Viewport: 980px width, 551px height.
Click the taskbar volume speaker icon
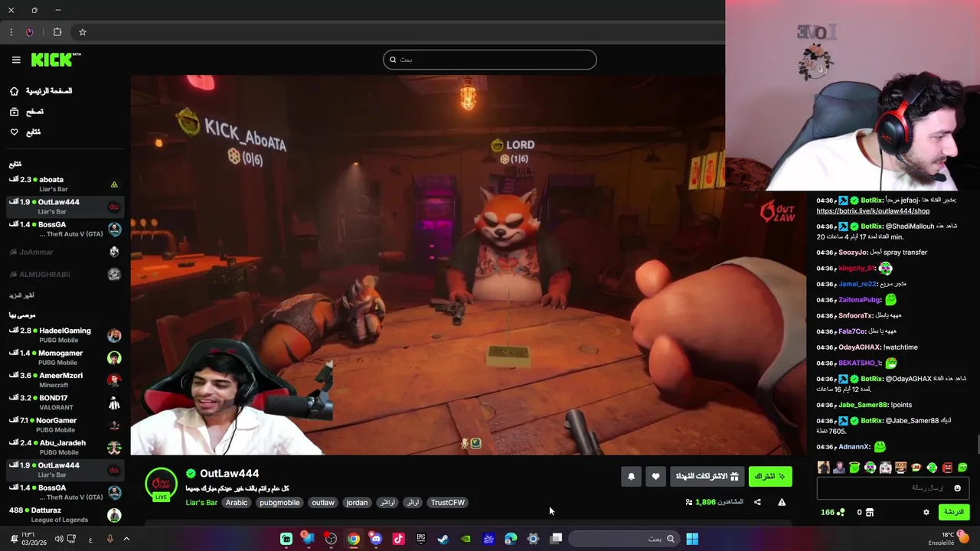point(59,539)
